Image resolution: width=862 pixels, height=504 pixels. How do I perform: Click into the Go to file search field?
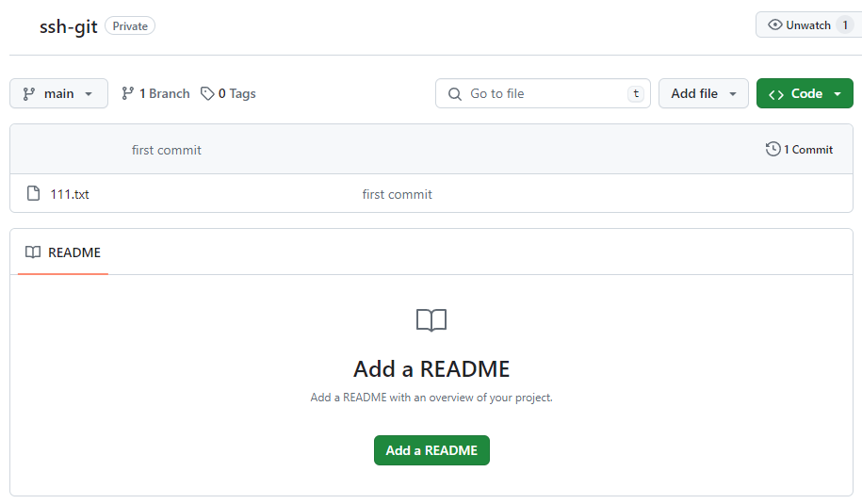(542, 94)
